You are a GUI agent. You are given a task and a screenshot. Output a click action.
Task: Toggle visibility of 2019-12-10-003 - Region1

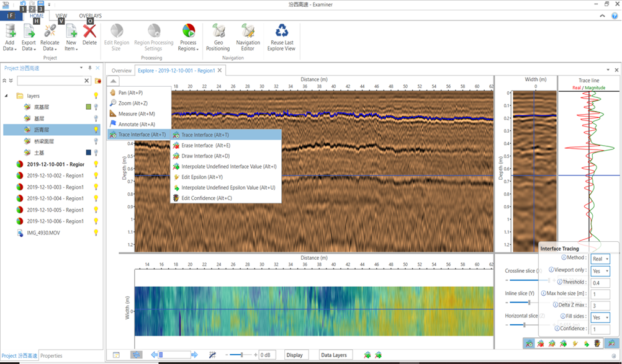pyautogui.click(x=96, y=187)
